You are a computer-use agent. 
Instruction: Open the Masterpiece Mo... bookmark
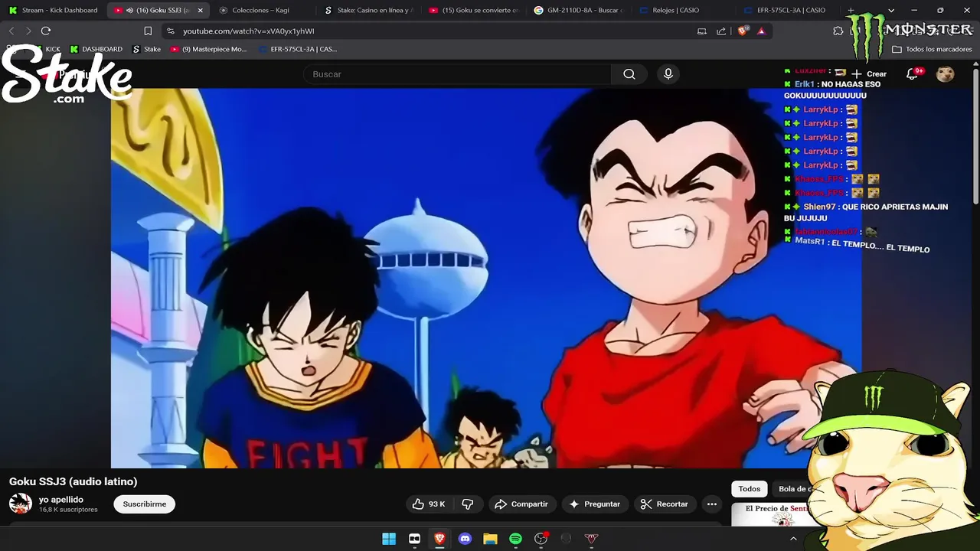(x=208, y=49)
